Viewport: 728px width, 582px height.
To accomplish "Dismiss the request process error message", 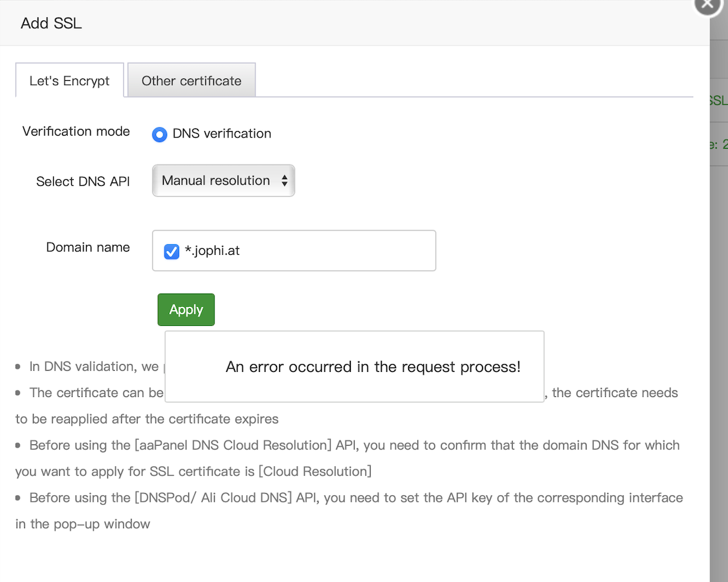I will 354,367.
